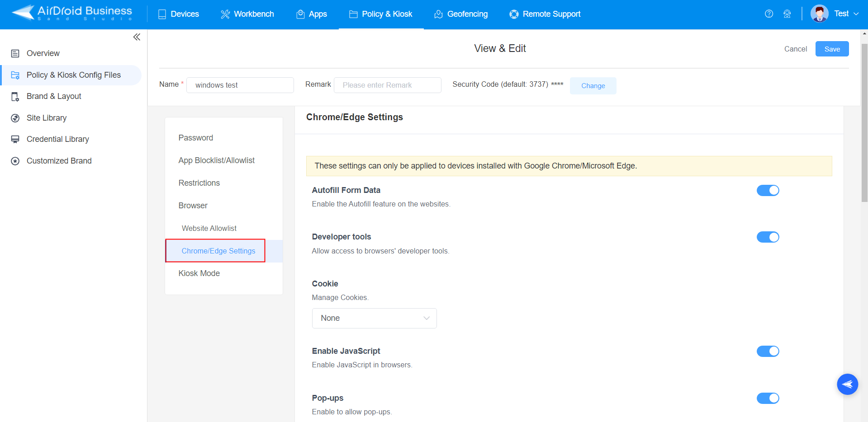Image resolution: width=868 pixels, height=422 pixels.
Task: Open the Website Allowlist section
Action: point(209,228)
